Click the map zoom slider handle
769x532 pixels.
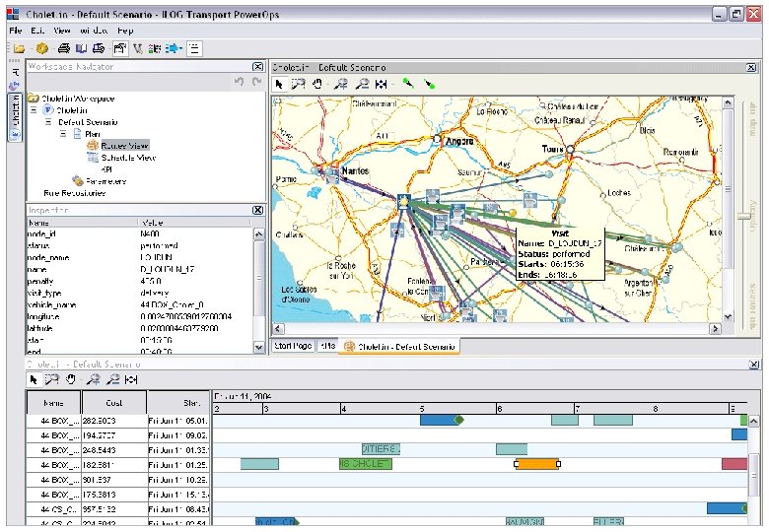coord(744,215)
